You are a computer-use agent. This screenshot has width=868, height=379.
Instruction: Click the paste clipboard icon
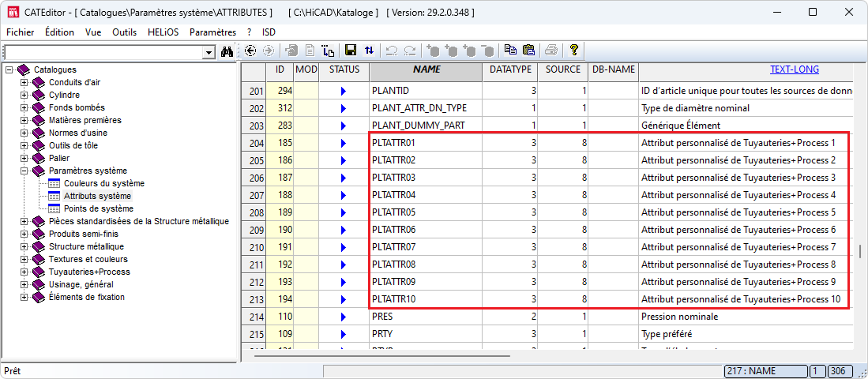point(528,51)
